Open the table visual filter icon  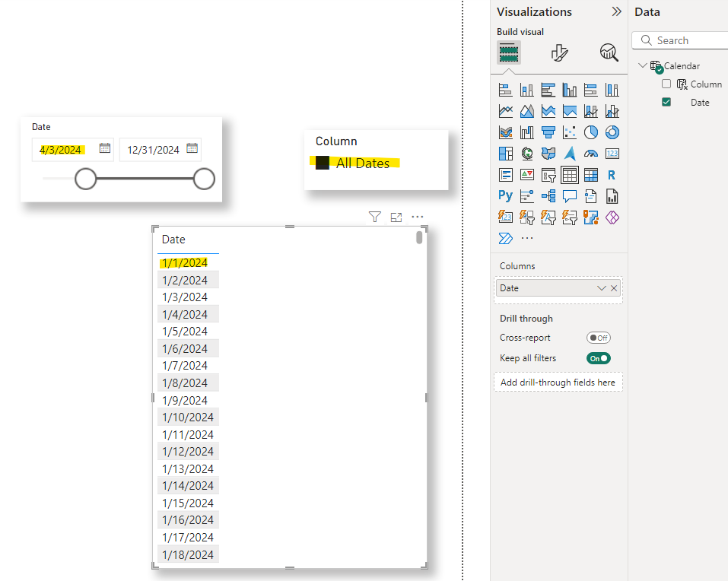click(x=375, y=217)
